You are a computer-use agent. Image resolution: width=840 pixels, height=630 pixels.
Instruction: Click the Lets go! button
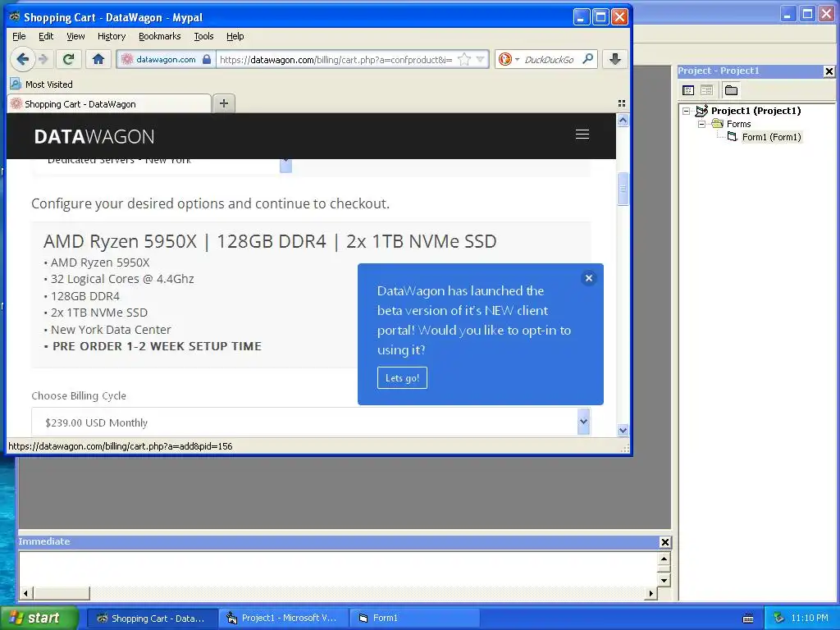click(x=402, y=377)
